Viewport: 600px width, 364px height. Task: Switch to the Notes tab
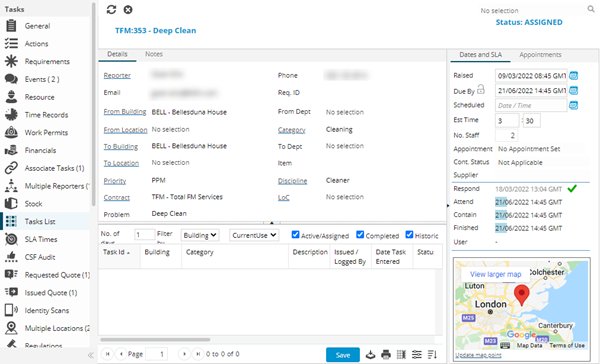153,54
